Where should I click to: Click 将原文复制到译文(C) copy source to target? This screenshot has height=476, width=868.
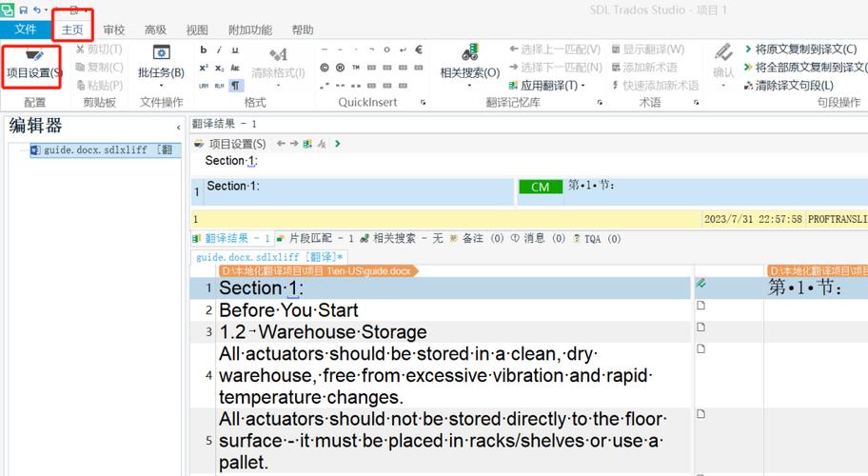800,50
